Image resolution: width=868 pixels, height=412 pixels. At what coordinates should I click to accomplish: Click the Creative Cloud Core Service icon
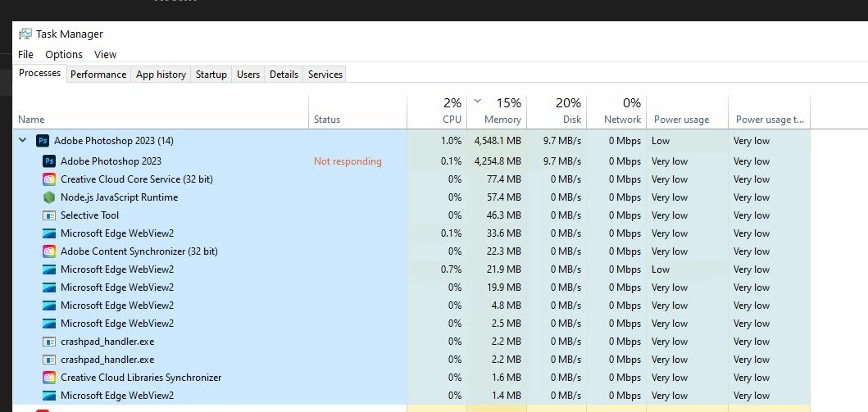49,179
